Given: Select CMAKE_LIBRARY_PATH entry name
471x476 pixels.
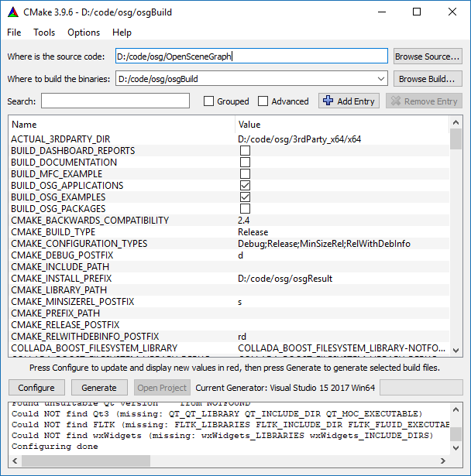Looking at the screenshot, I should click(59, 290).
